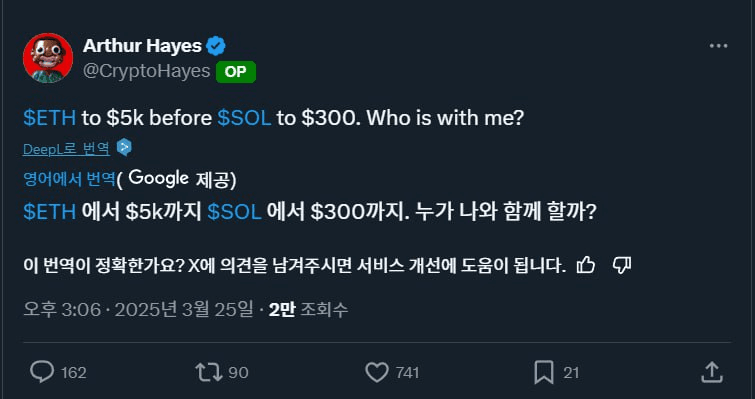This screenshot has height=399, width=755.
Task: Open the @CryptoHayes handle
Action: pyautogui.click(x=146, y=71)
